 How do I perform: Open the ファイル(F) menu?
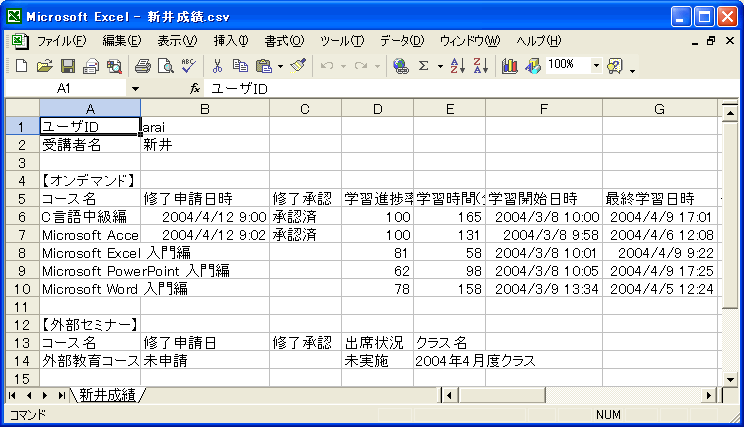pos(62,41)
